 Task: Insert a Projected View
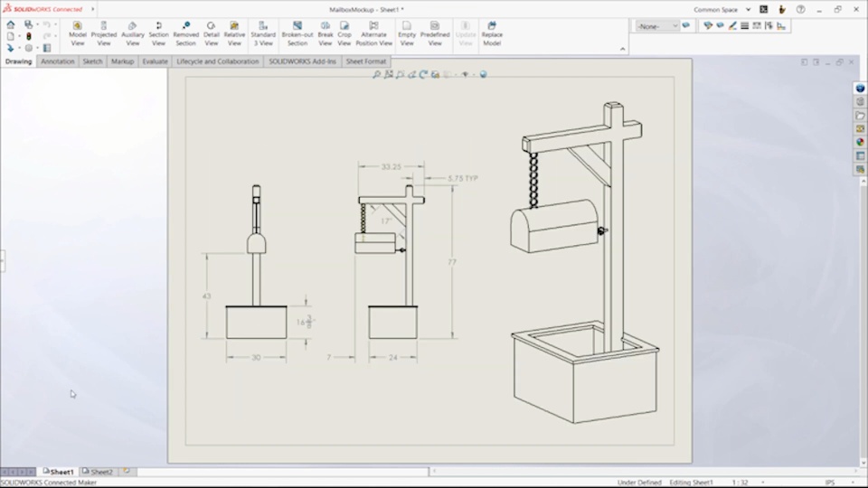click(x=103, y=33)
